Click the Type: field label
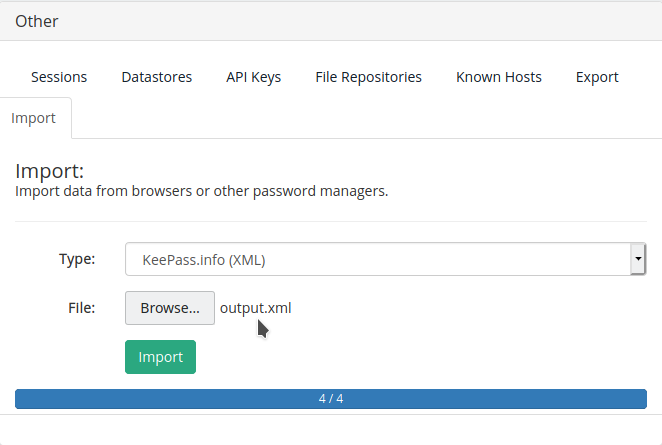Image resolution: width=662 pixels, height=445 pixels. [x=77, y=259]
